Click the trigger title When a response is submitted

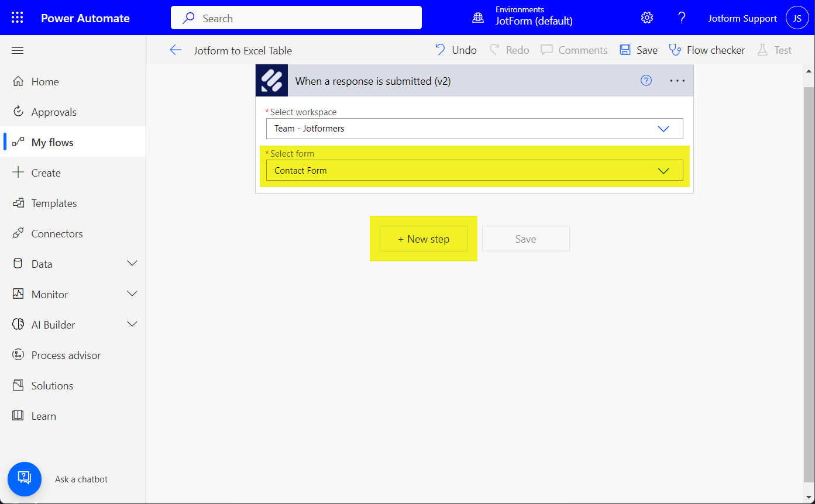pyautogui.click(x=373, y=81)
